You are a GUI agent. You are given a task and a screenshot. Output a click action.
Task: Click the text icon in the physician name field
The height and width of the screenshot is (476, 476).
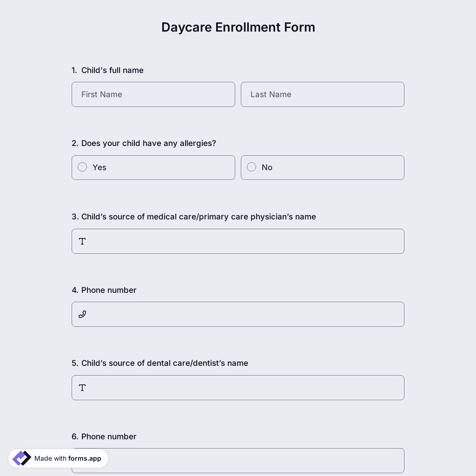click(x=82, y=241)
